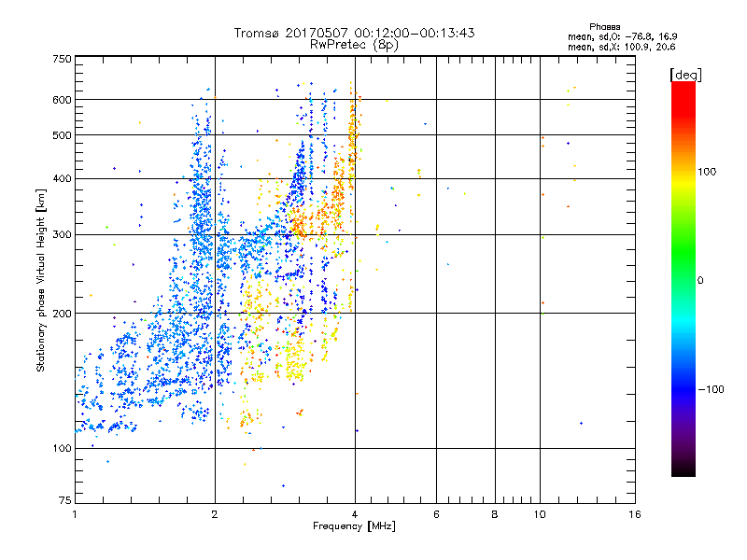Click the y-axis tick label "500"
The image size is (747, 560).
(x=62, y=135)
